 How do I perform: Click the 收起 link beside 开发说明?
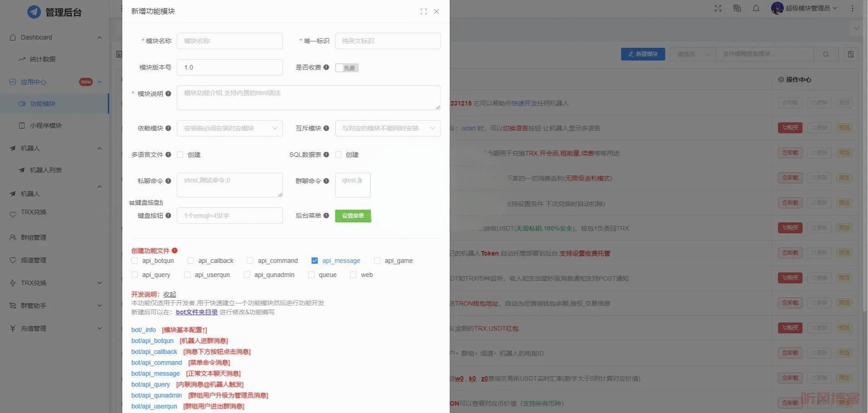tap(169, 294)
